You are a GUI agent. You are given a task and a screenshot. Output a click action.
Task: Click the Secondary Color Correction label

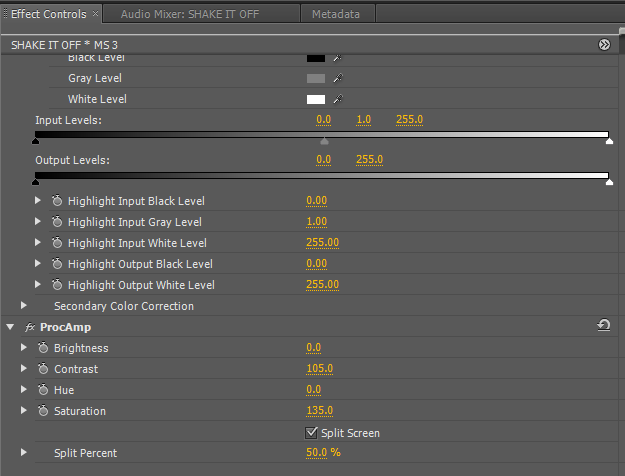(124, 306)
